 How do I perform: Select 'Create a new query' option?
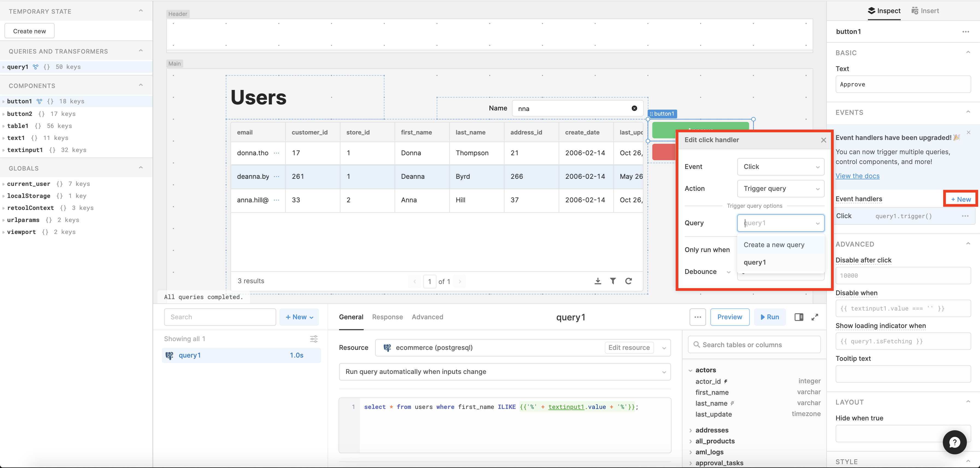pyautogui.click(x=781, y=245)
